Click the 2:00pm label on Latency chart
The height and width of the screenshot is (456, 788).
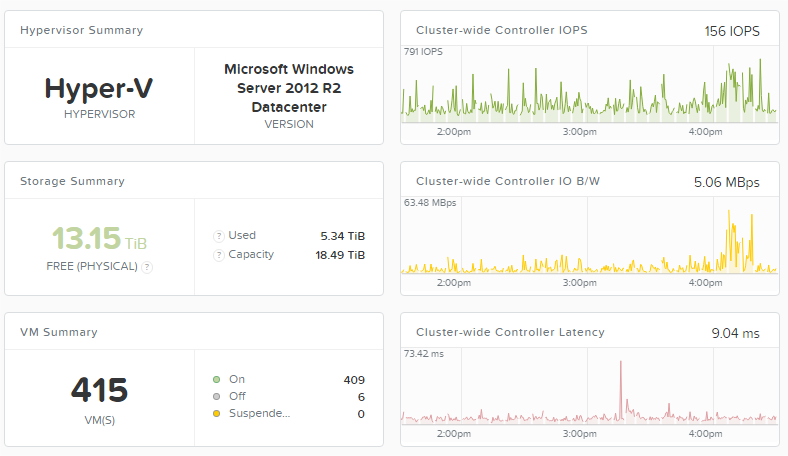454,434
